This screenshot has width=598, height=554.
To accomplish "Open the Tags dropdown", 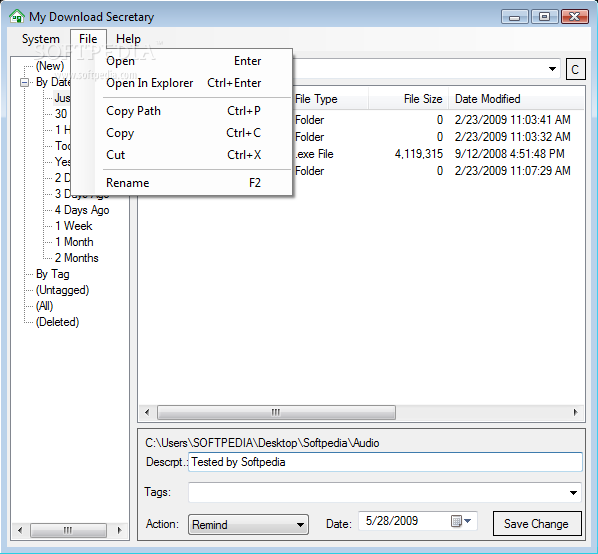I will [573, 493].
